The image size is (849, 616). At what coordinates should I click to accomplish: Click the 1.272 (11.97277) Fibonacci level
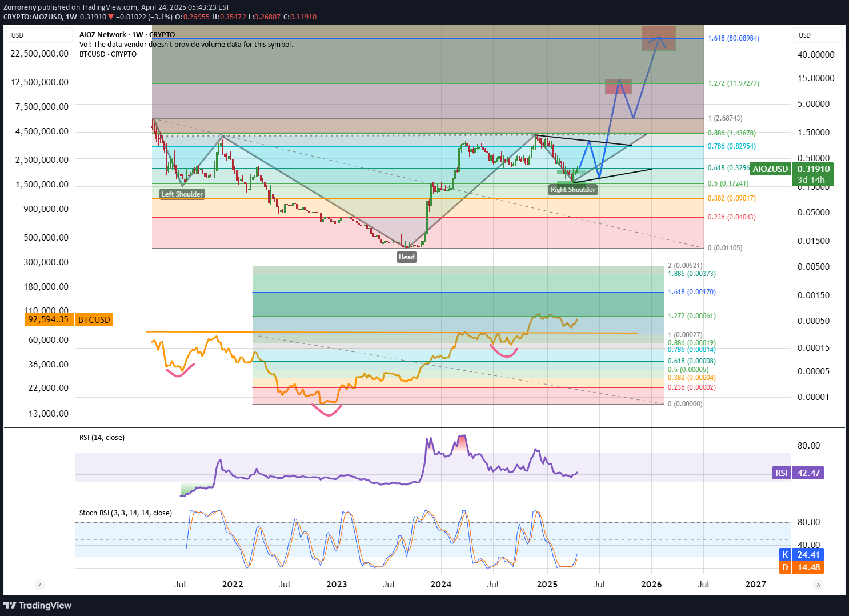(734, 83)
